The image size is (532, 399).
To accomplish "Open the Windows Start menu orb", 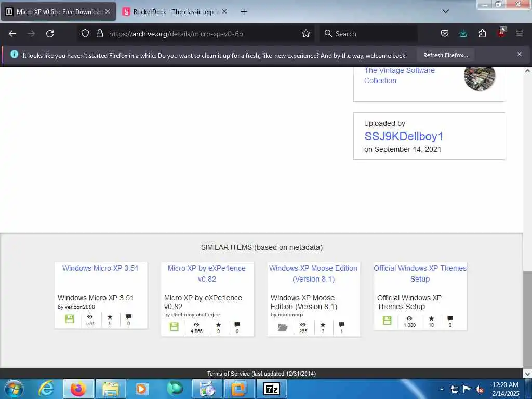I will pos(14,389).
